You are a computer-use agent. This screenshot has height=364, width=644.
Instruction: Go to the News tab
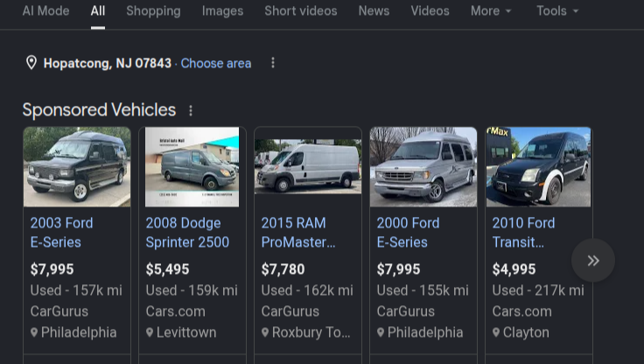374,10
